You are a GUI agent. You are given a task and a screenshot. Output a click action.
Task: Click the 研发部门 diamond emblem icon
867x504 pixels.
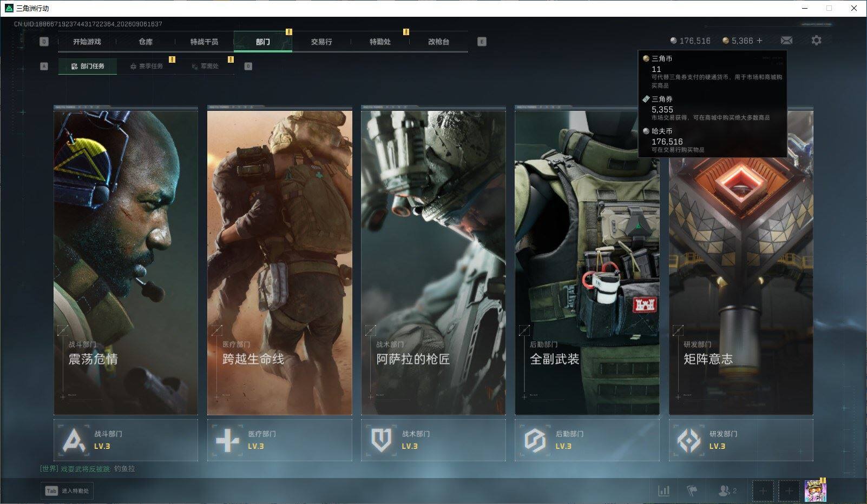(x=689, y=440)
